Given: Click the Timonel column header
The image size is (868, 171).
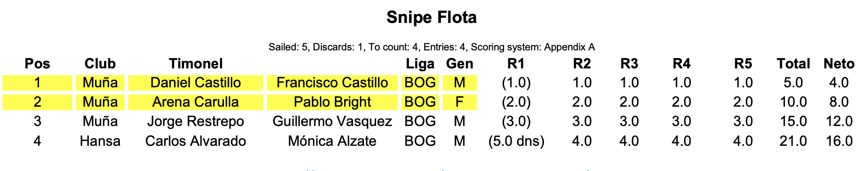Looking at the screenshot, I should click(x=196, y=63).
